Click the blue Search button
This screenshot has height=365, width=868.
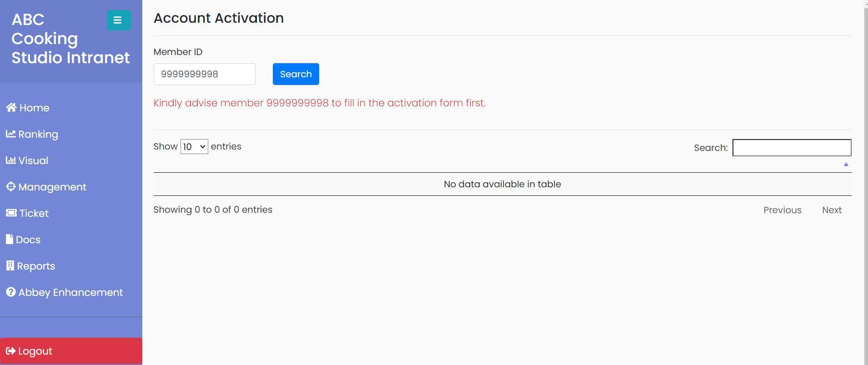click(296, 74)
